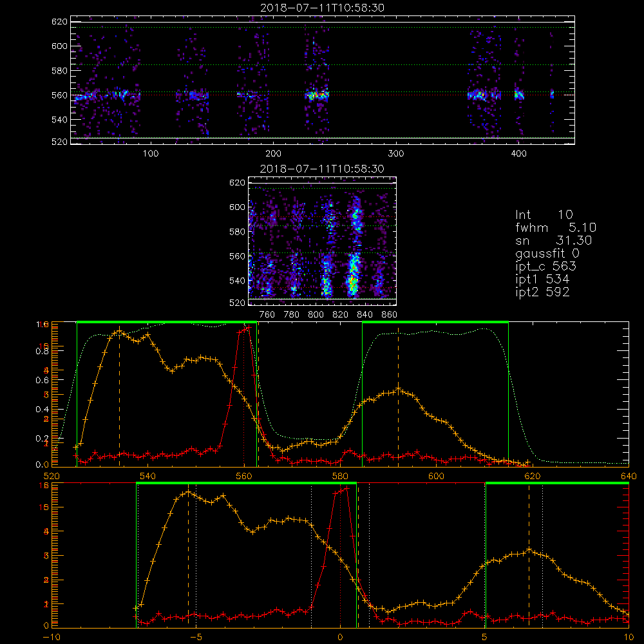
Task: Select the 'ipt1 534' text
Action: pos(542,279)
